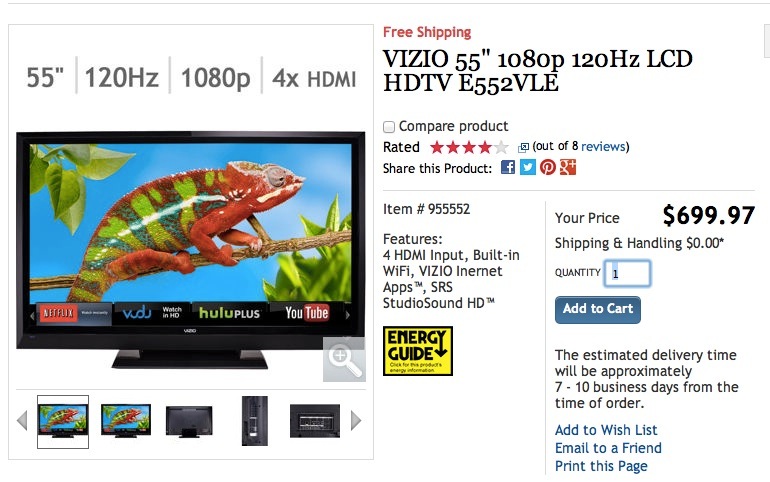The image size is (770, 482).
Task: Show previous thumbnails with left arrow
Action: [x=22, y=421]
